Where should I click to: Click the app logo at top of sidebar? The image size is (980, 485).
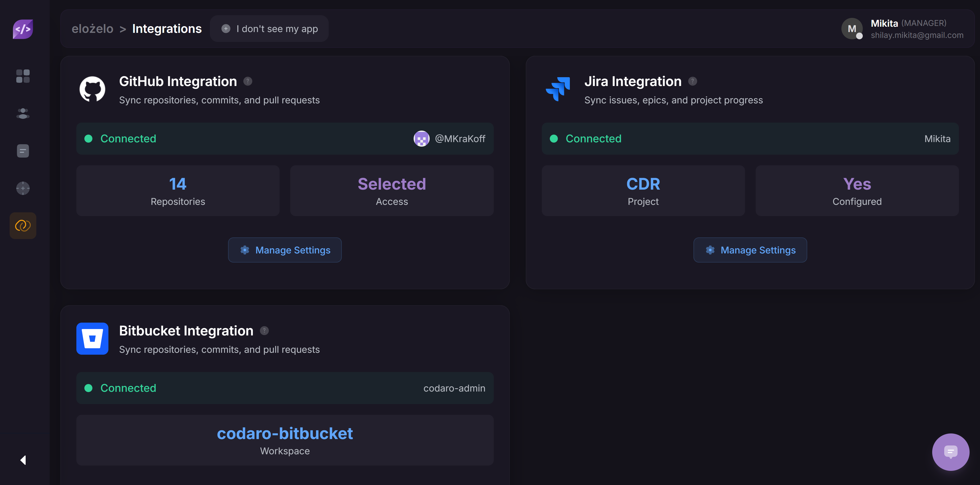23,29
